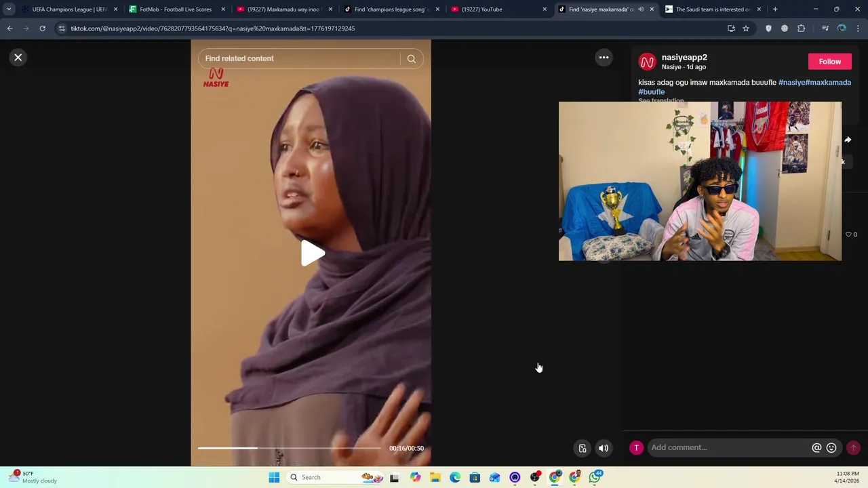
Task: Open the three-dots more options menu on the video
Action: tap(604, 58)
